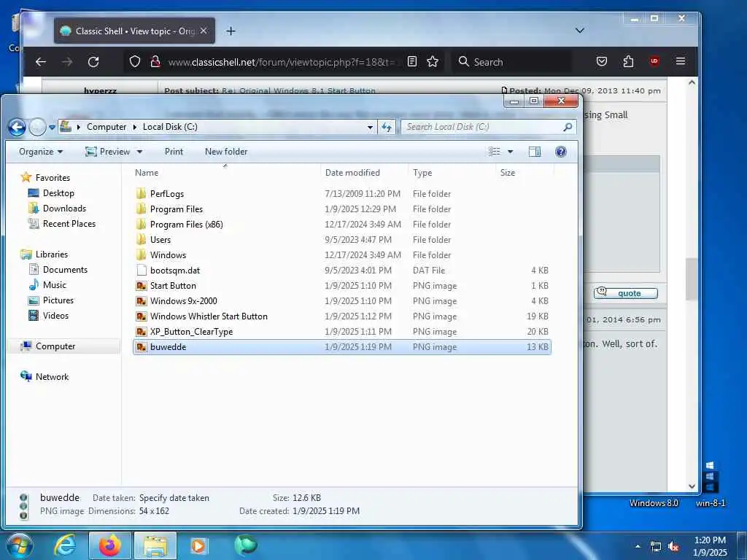Click Computer in the address breadcrumb
The width and height of the screenshot is (747, 560).
[107, 127]
